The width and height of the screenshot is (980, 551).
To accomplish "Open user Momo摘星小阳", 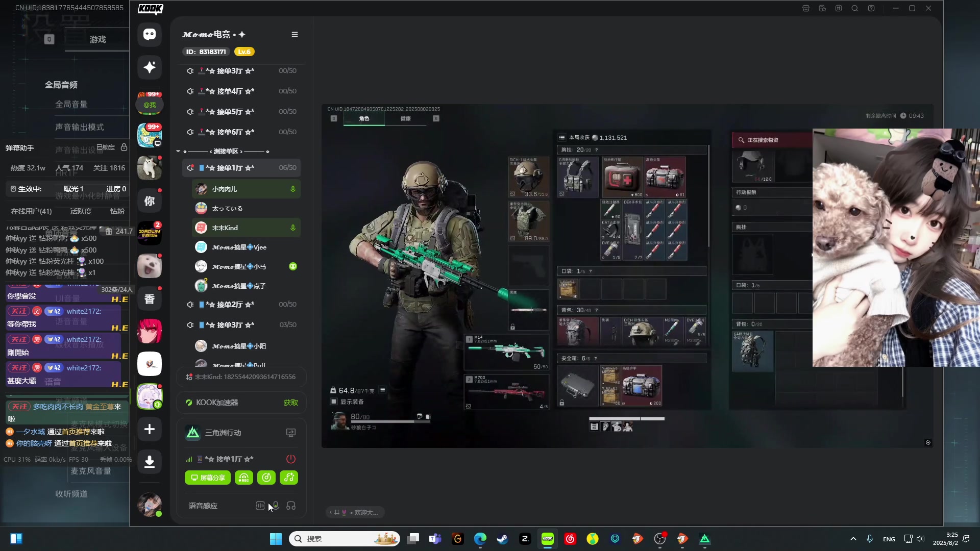I will pyautogui.click(x=246, y=346).
